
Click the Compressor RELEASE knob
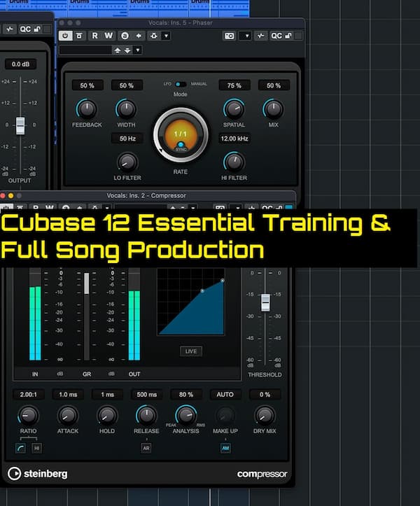point(146,416)
